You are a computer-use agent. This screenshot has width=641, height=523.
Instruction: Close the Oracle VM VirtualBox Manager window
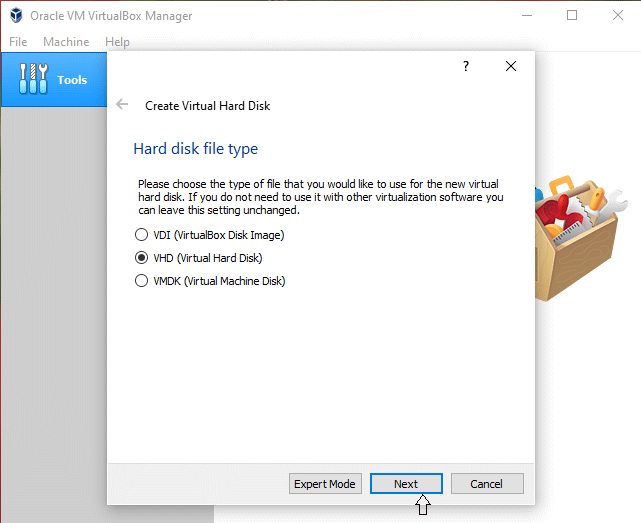click(618, 16)
